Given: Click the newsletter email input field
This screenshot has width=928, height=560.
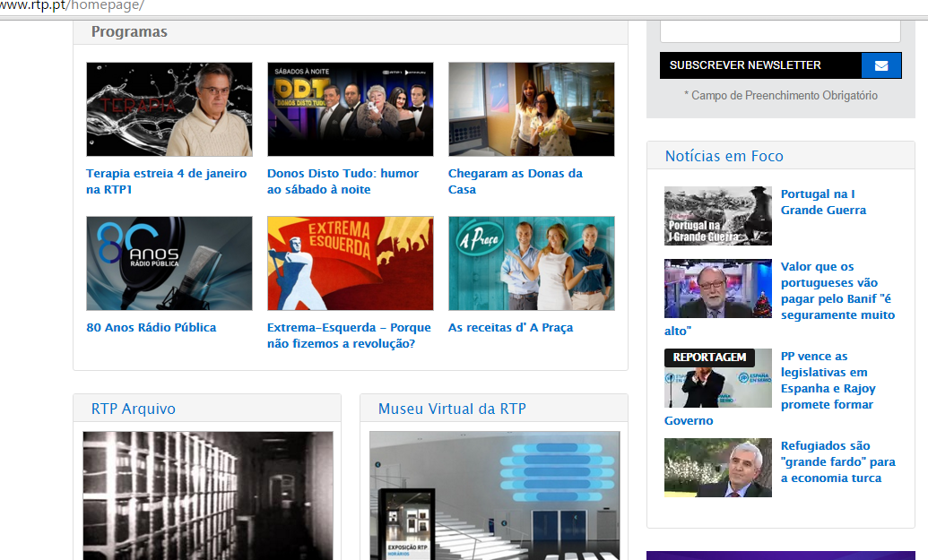Looking at the screenshot, I should pos(781,31).
